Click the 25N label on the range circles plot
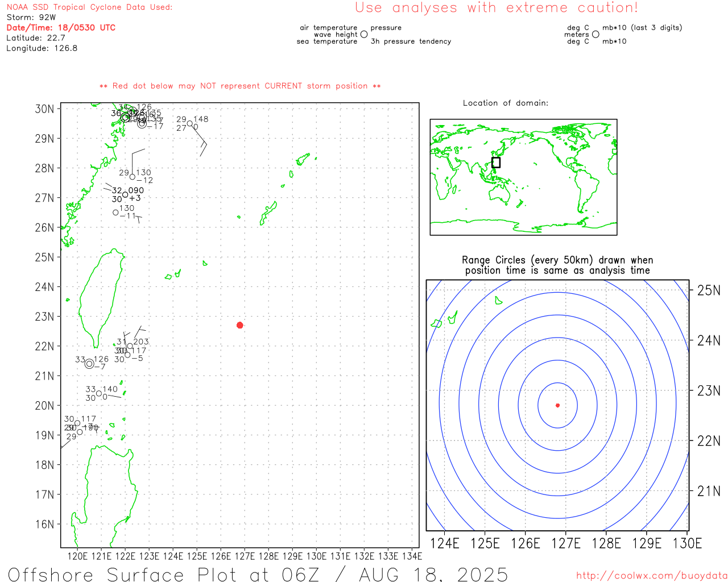Viewport: 728px width, 582px height. pos(709,290)
